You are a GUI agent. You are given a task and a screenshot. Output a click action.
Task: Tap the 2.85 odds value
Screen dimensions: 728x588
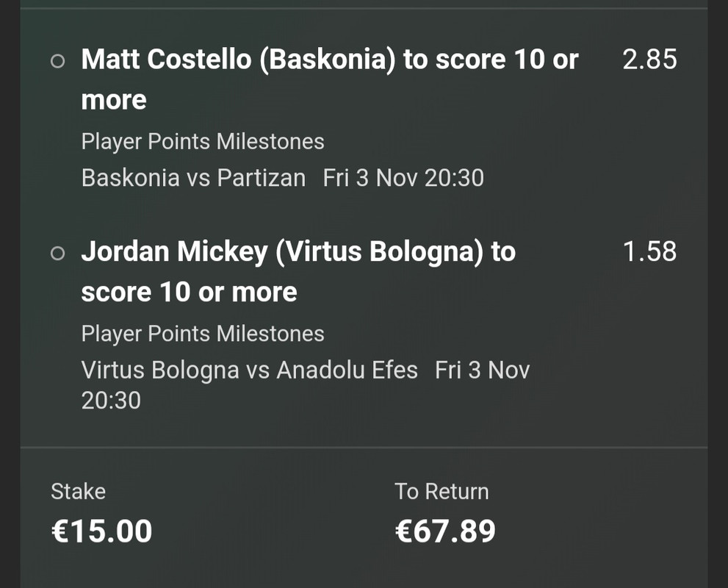(649, 60)
